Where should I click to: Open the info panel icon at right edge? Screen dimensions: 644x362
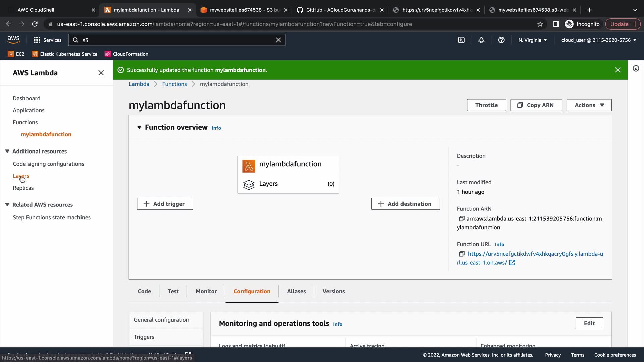click(636, 69)
